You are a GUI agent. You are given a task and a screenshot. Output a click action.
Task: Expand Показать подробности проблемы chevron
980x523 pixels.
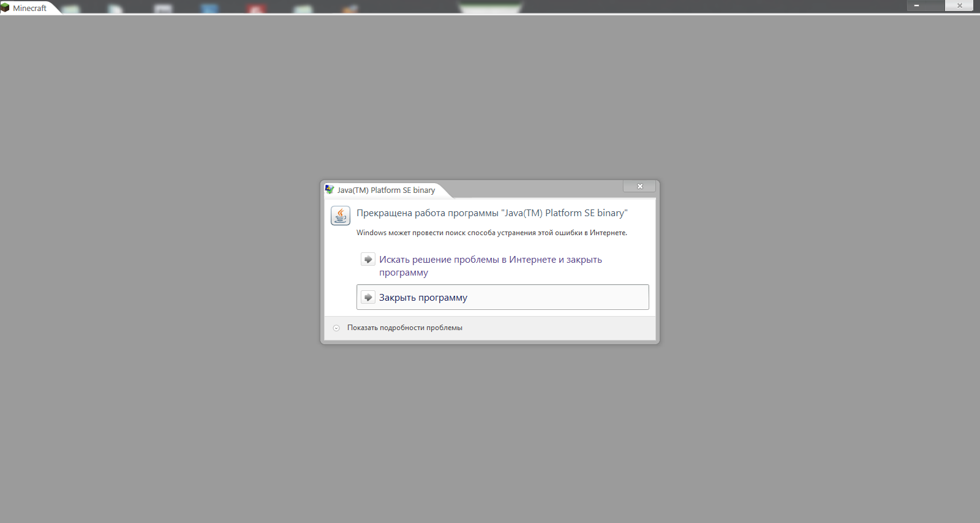pos(336,328)
